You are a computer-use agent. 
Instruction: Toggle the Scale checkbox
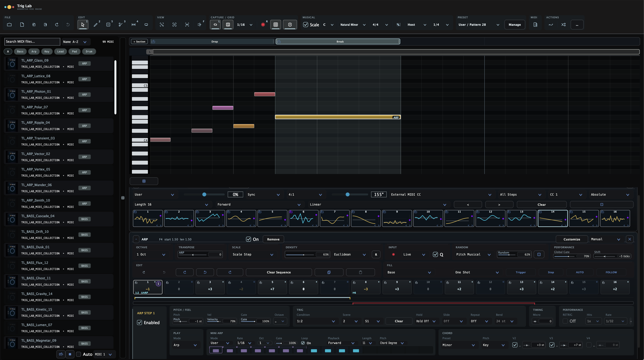click(306, 24)
